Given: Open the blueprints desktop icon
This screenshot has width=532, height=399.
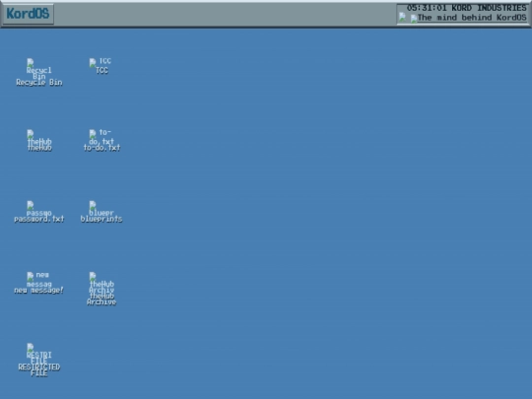Looking at the screenshot, I should [101, 212].
